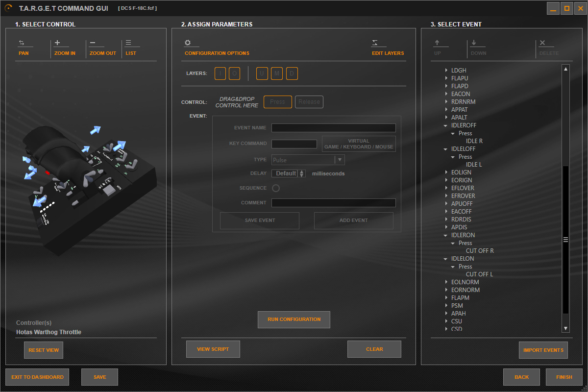Click the Key Command field
This screenshot has width=588, height=392.
coord(294,144)
